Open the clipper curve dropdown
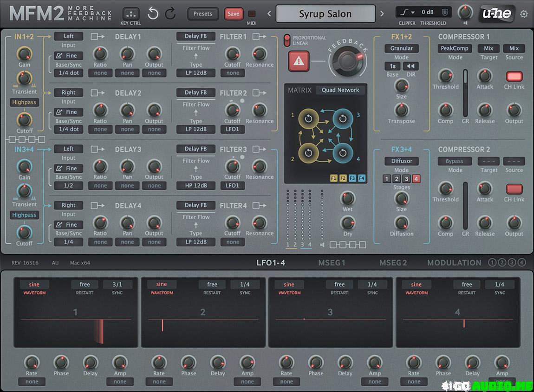The height and width of the screenshot is (392, 534). pyautogui.click(x=407, y=12)
